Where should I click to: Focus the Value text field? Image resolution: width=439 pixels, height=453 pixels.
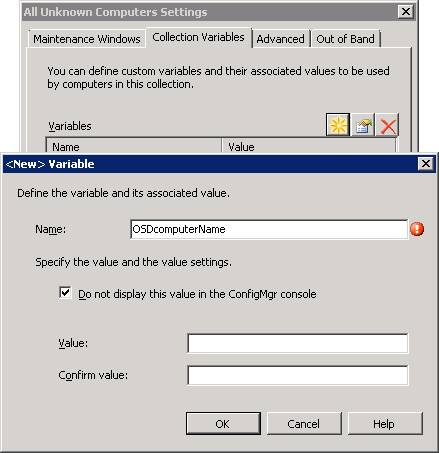[x=298, y=343]
